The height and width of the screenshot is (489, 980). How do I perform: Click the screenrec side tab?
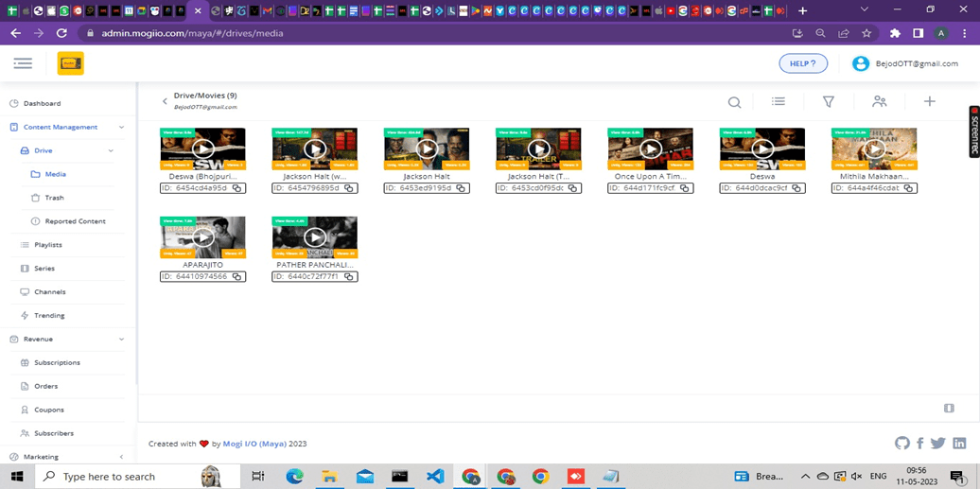click(974, 131)
